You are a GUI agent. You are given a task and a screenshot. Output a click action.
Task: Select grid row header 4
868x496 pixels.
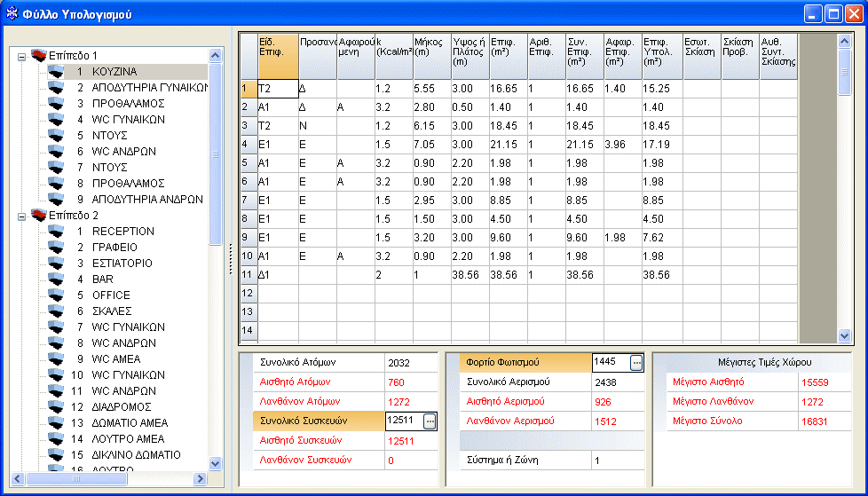[249, 145]
